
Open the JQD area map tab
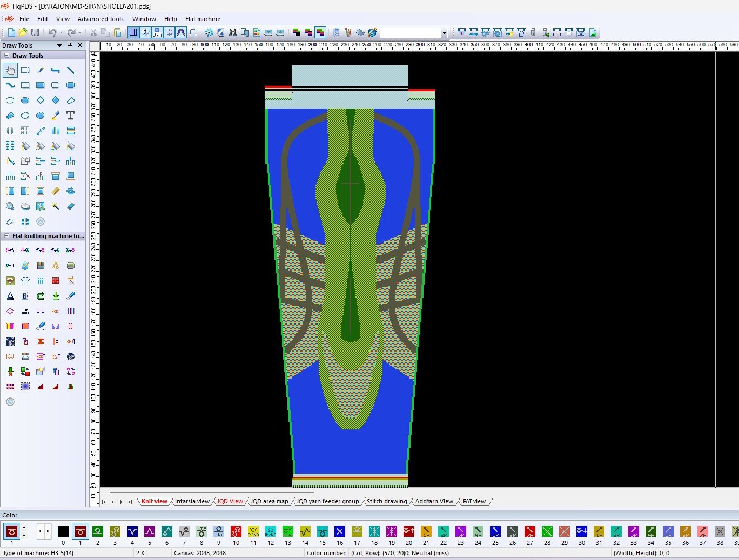click(x=269, y=501)
